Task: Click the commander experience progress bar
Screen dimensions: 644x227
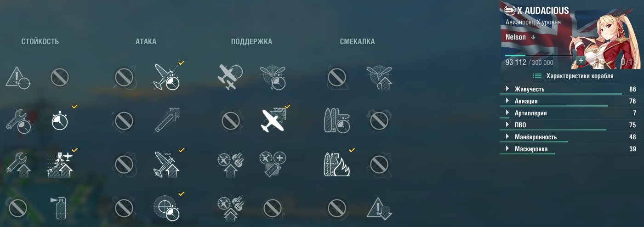Action: tap(539, 56)
